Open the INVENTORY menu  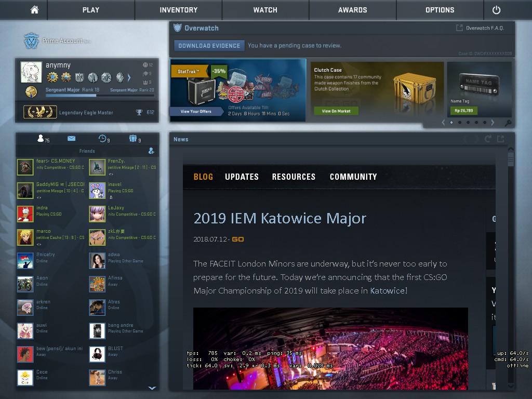[x=179, y=10]
